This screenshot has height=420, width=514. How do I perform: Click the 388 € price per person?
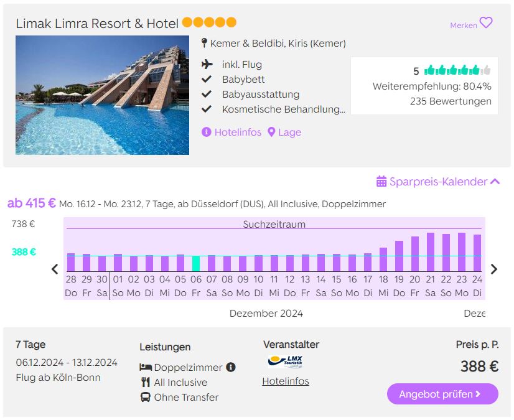pyautogui.click(x=479, y=366)
